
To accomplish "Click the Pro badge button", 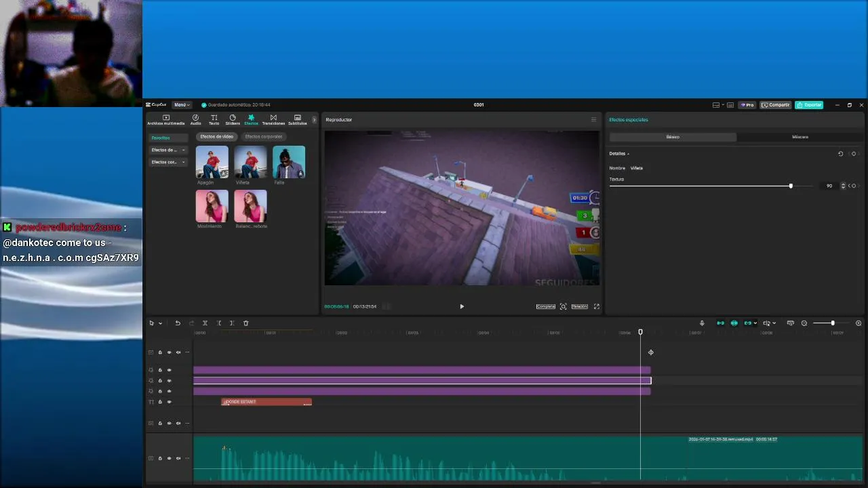I will [x=747, y=105].
